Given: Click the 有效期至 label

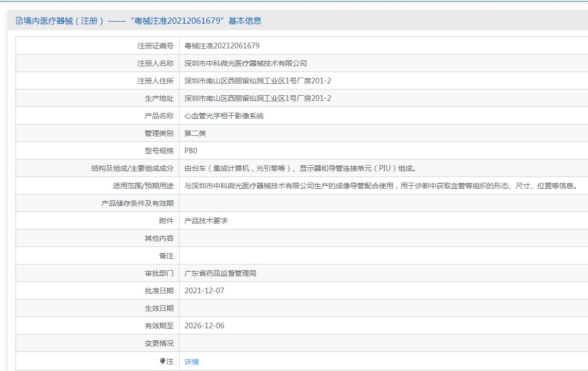Looking at the screenshot, I should pos(159,326).
